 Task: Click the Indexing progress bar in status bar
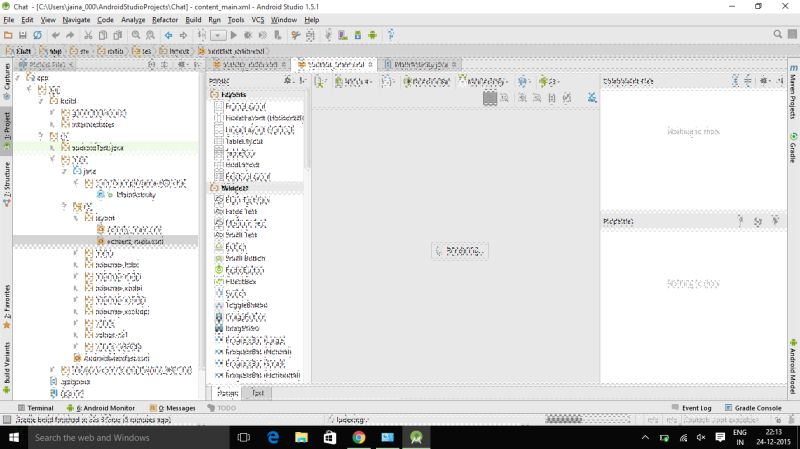[588, 419]
